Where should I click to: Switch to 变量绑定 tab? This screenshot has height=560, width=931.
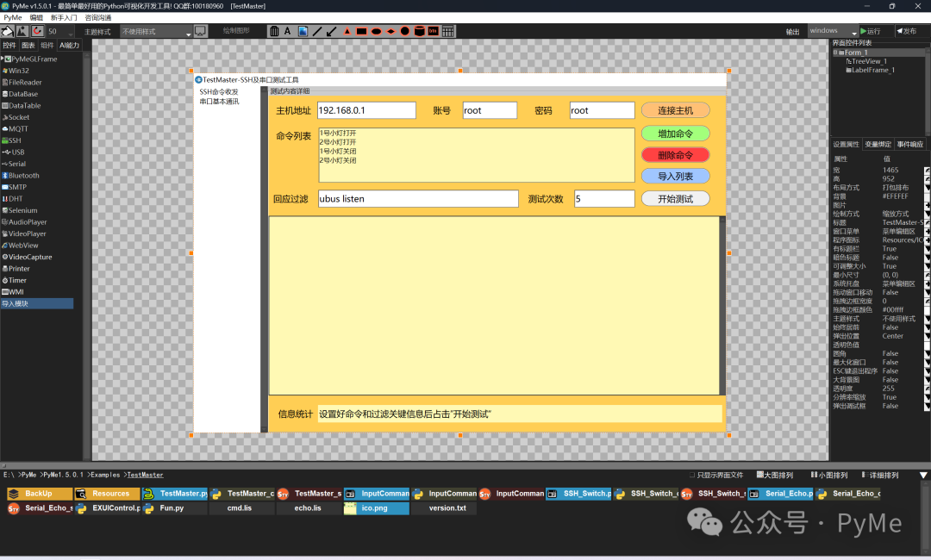(x=878, y=144)
